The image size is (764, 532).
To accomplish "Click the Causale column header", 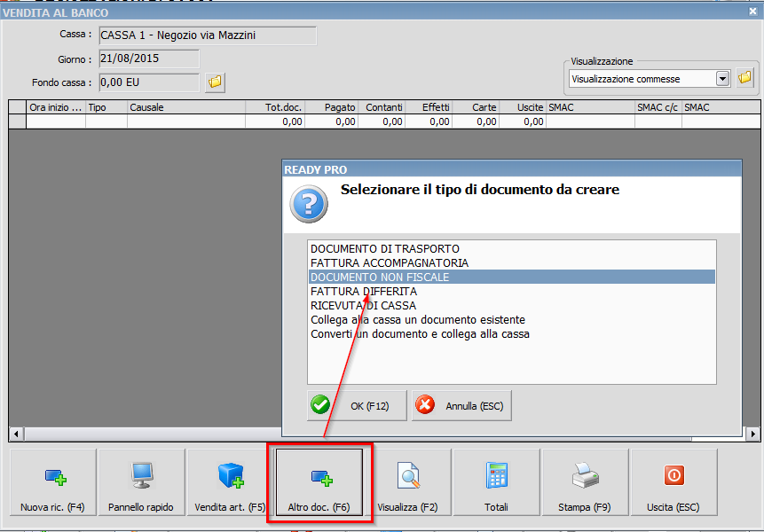I will pos(186,107).
